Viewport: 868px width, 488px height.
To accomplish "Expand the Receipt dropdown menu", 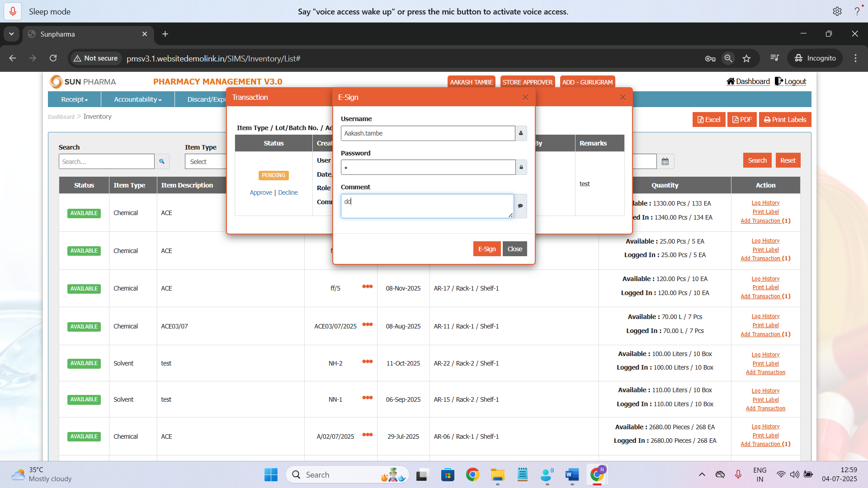I will [75, 99].
